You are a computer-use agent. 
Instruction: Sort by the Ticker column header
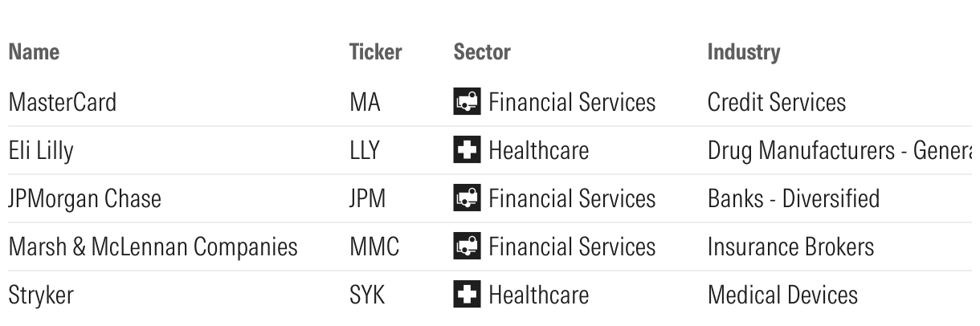tap(375, 53)
